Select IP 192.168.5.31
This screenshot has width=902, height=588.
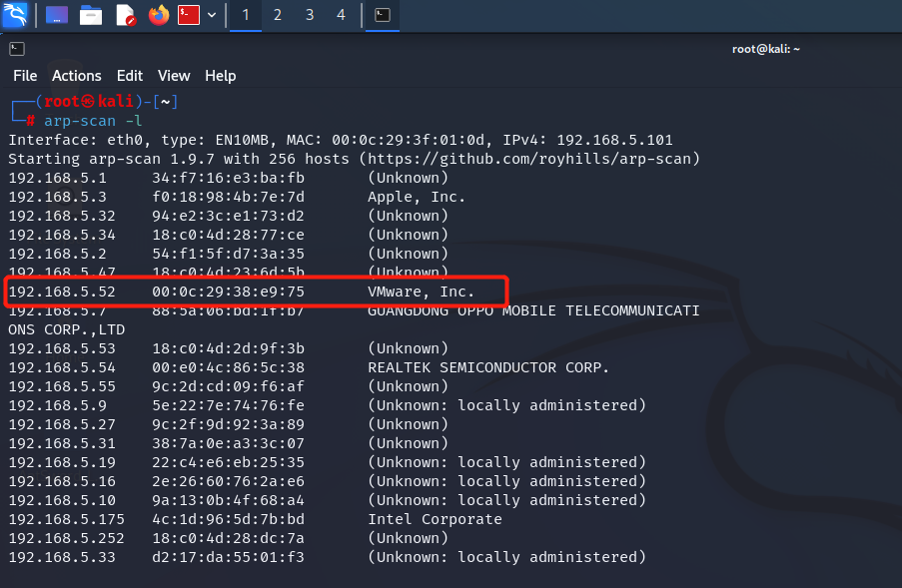[x=62, y=443]
